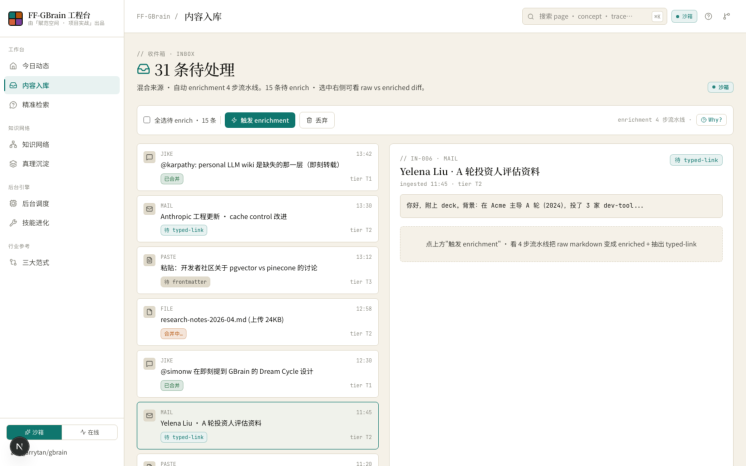Image resolution: width=746 pixels, height=466 pixels.
Task: Click the large inbox icon by 31 条待处理
Action: click(x=143, y=69)
